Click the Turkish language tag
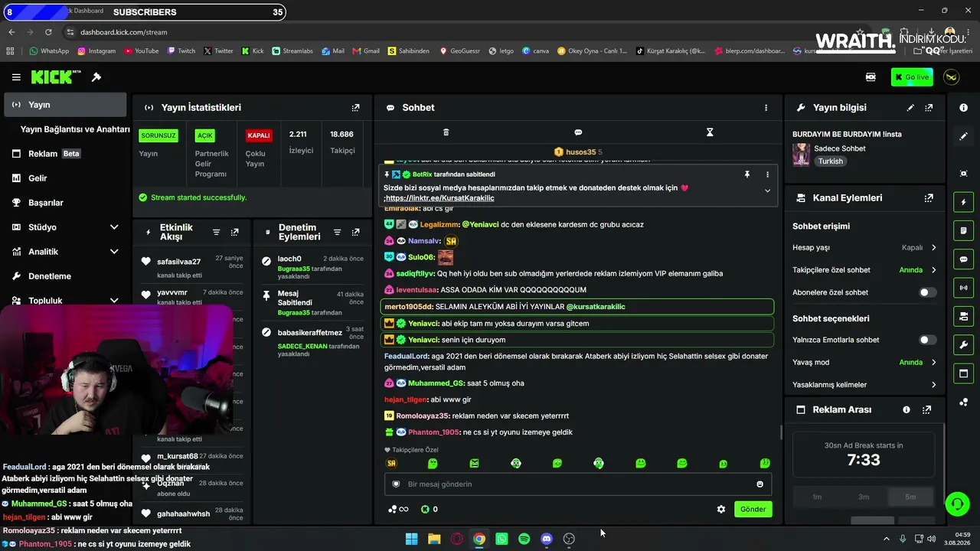Screen dimensions: 980x551 831,161
